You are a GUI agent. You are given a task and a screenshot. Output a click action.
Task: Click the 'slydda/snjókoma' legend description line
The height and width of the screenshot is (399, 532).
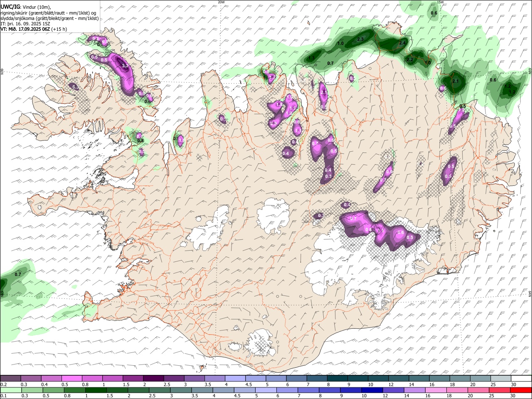click(x=49, y=18)
